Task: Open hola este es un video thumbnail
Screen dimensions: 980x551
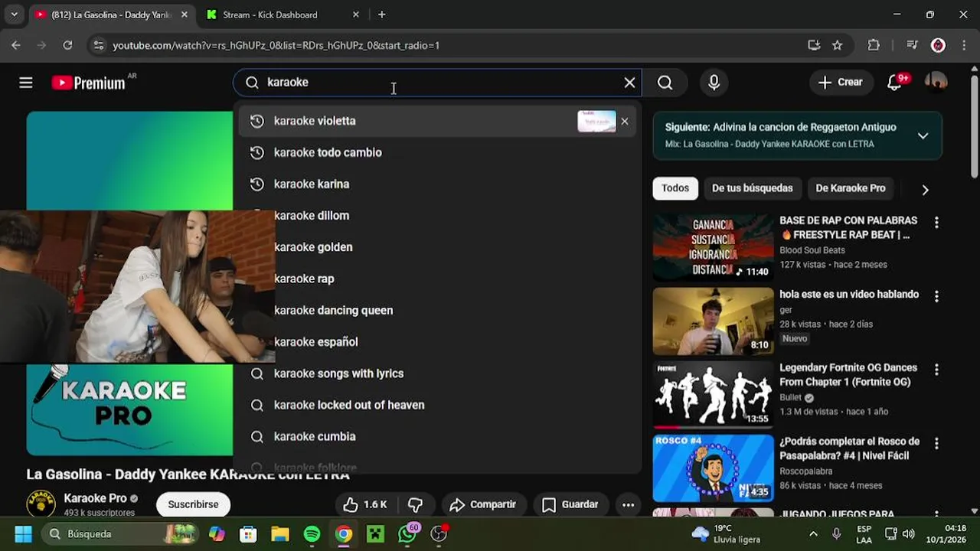Action: coord(714,321)
